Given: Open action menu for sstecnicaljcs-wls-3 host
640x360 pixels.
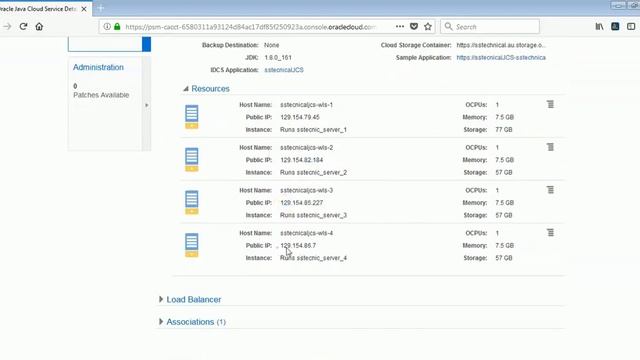Looking at the screenshot, I should tap(550, 190).
